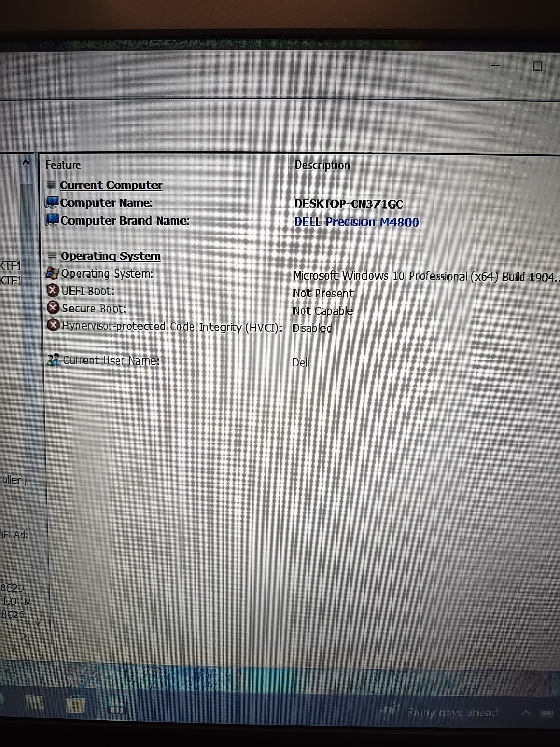Screen dimensions: 560x747
Task: Click the users icon beside Current User Name
Action: click(x=54, y=359)
